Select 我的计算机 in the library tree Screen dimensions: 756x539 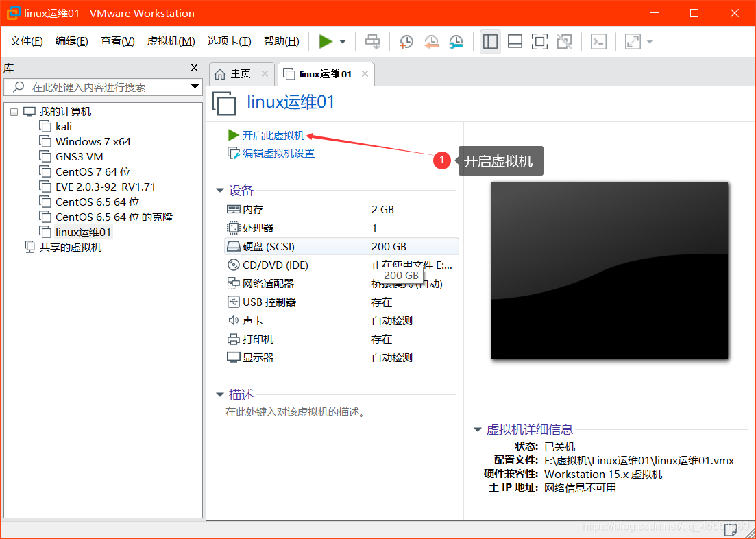point(65,112)
